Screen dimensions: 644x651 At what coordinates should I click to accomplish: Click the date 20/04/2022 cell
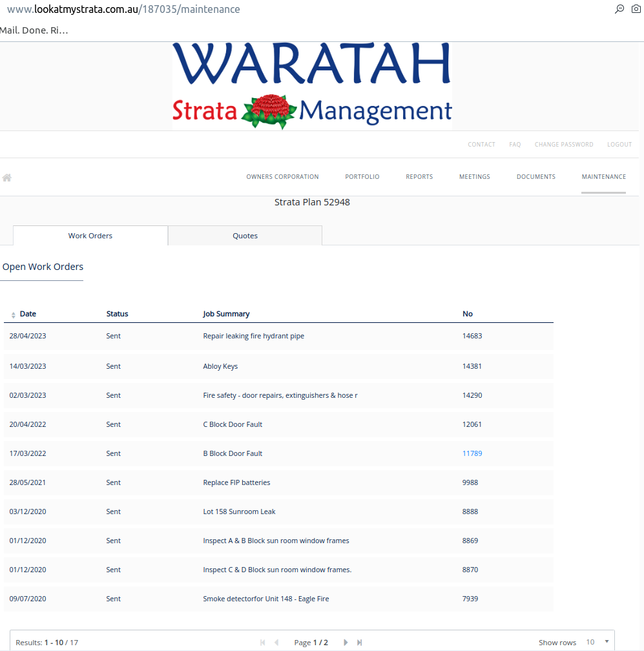coord(27,424)
